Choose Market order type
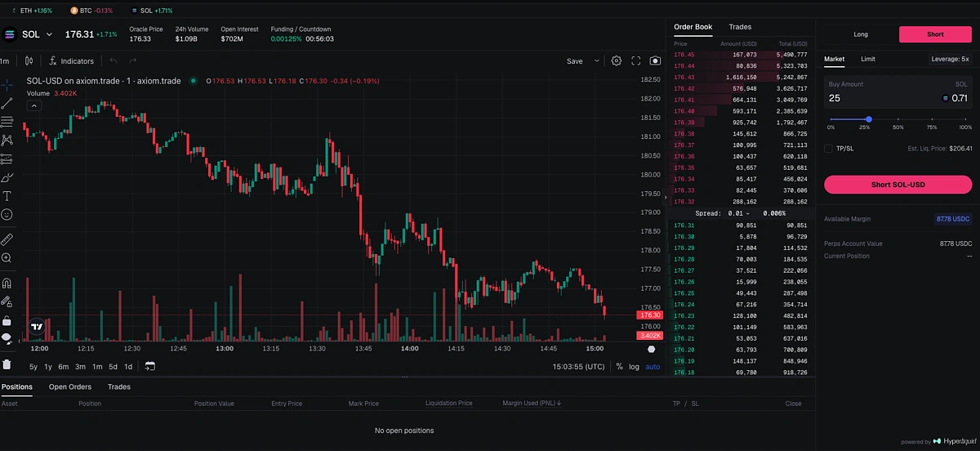 click(834, 59)
